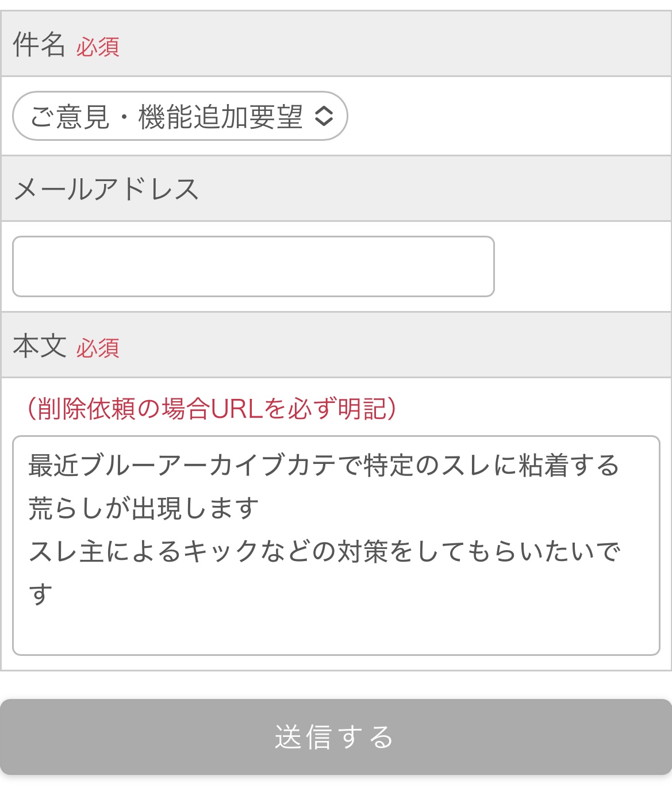Focus the メールアドレス input field
This screenshot has height=791, width=672.
(253, 266)
